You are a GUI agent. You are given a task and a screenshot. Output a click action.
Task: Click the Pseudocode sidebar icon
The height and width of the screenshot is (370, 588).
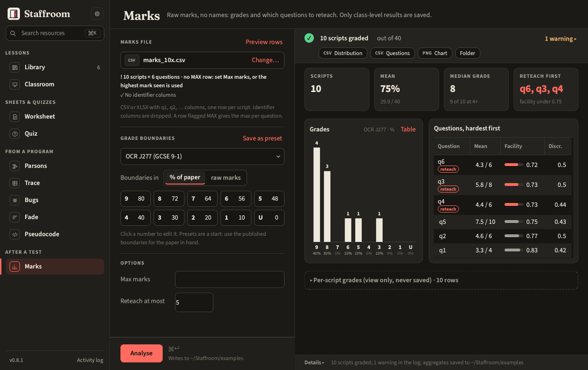coord(15,234)
